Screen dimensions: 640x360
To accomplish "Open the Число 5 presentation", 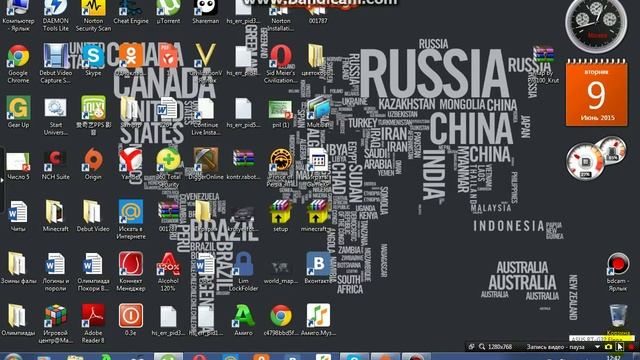I will coord(18,165).
